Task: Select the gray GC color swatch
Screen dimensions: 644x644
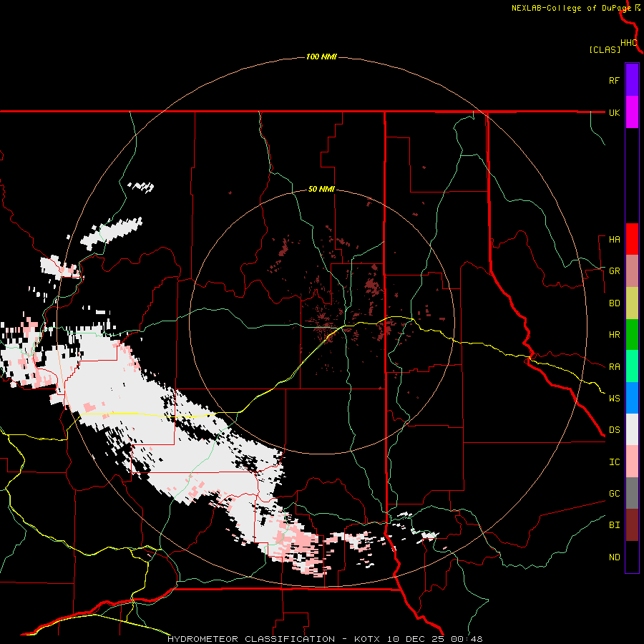Action: pos(632,493)
